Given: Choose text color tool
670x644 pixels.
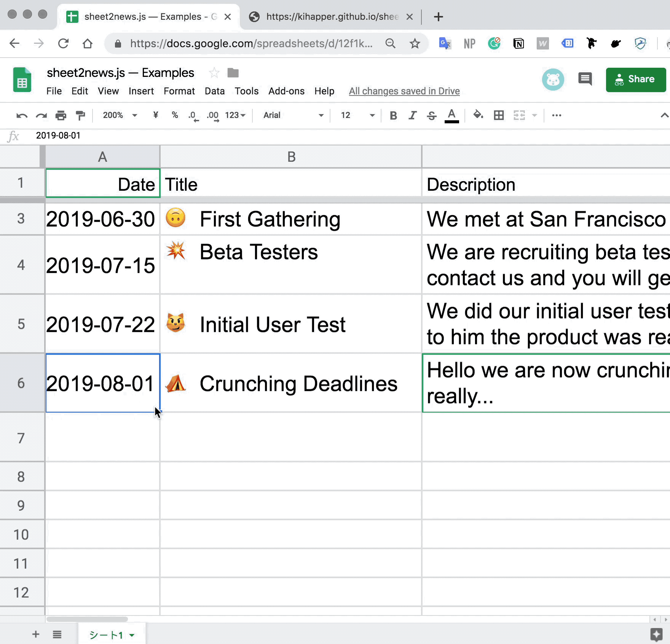Looking at the screenshot, I should pyautogui.click(x=451, y=115).
